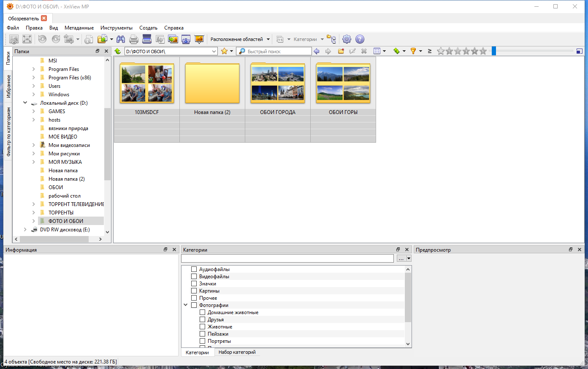Select МОЯ МУЗЫКА folder in tree

tap(65, 162)
